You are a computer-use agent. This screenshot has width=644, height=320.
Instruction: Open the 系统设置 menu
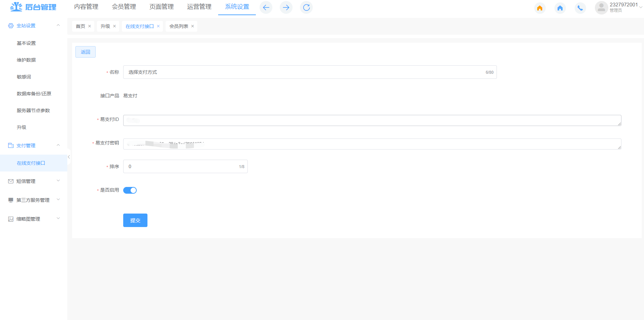(237, 7)
